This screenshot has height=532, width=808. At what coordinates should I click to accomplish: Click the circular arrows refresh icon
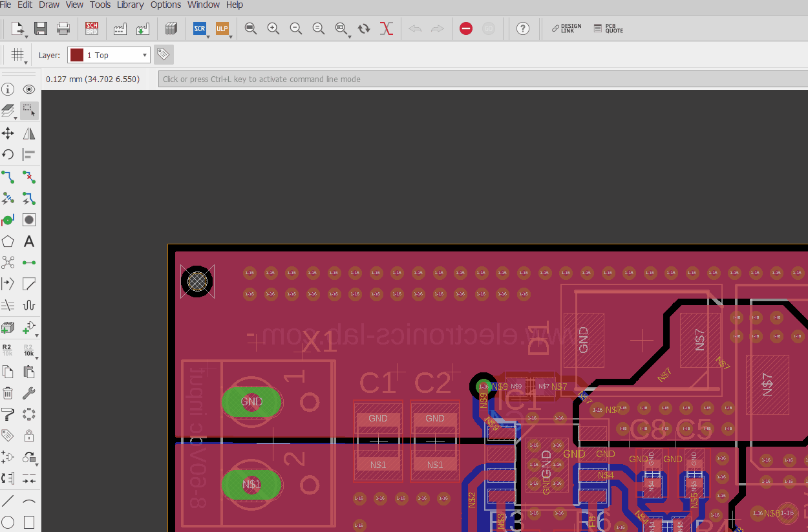pos(364,28)
